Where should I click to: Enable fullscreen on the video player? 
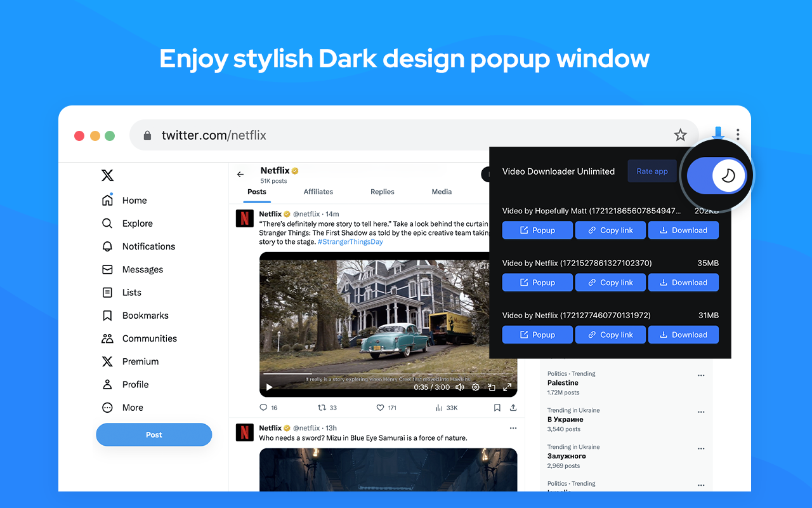click(507, 387)
